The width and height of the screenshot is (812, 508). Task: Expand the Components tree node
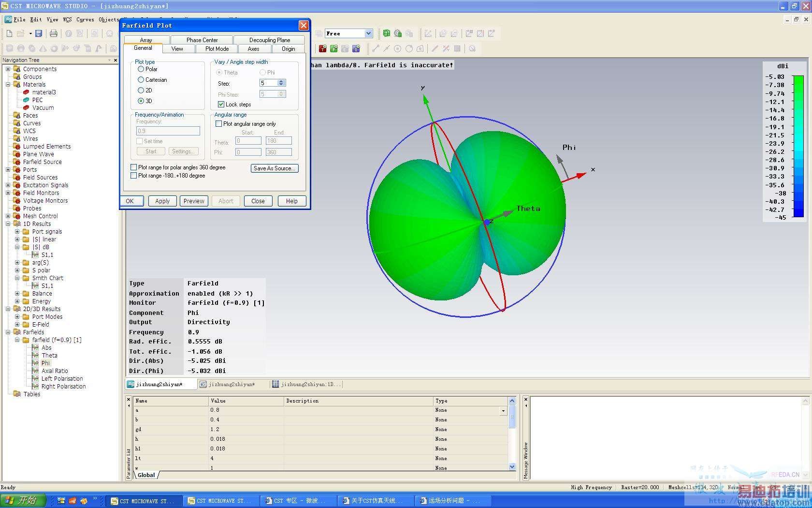pyautogui.click(x=8, y=69)
